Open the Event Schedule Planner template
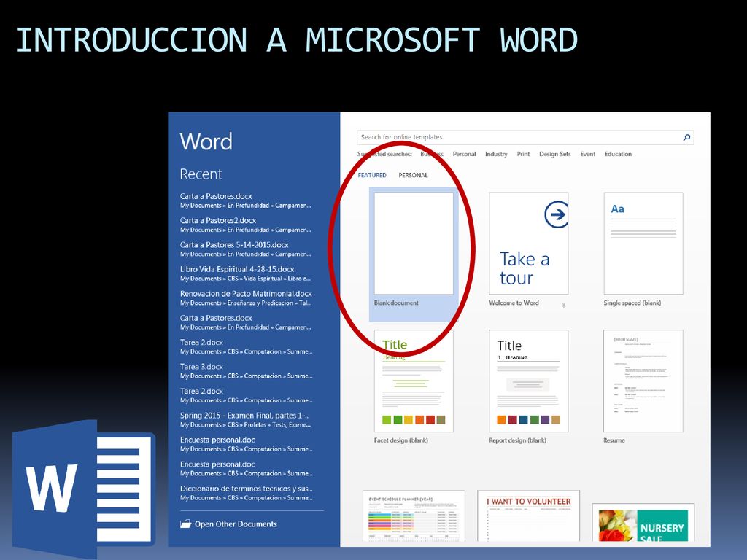Viewport: 747px width, 560px height. click(414, 516)
